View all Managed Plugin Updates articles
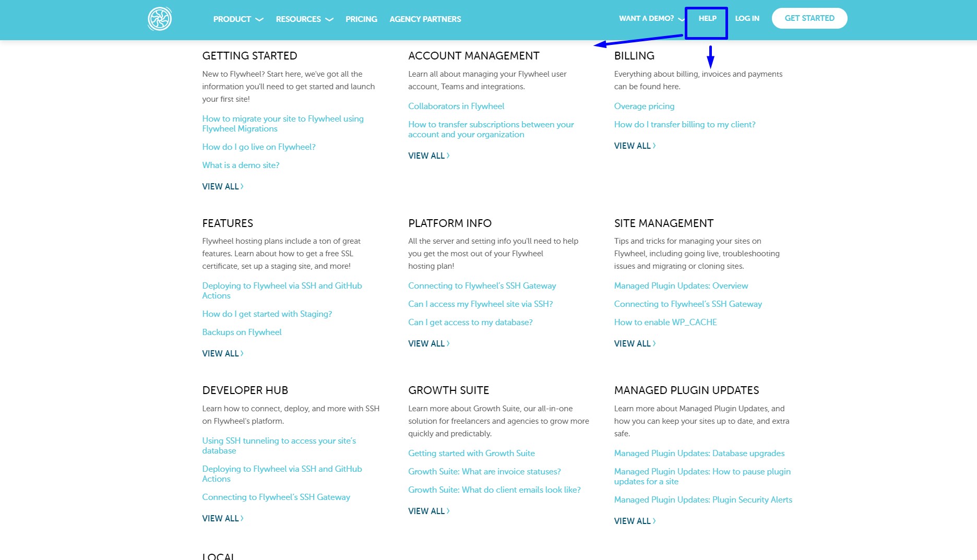Screen dimensions: 977x560 point(635,521)
